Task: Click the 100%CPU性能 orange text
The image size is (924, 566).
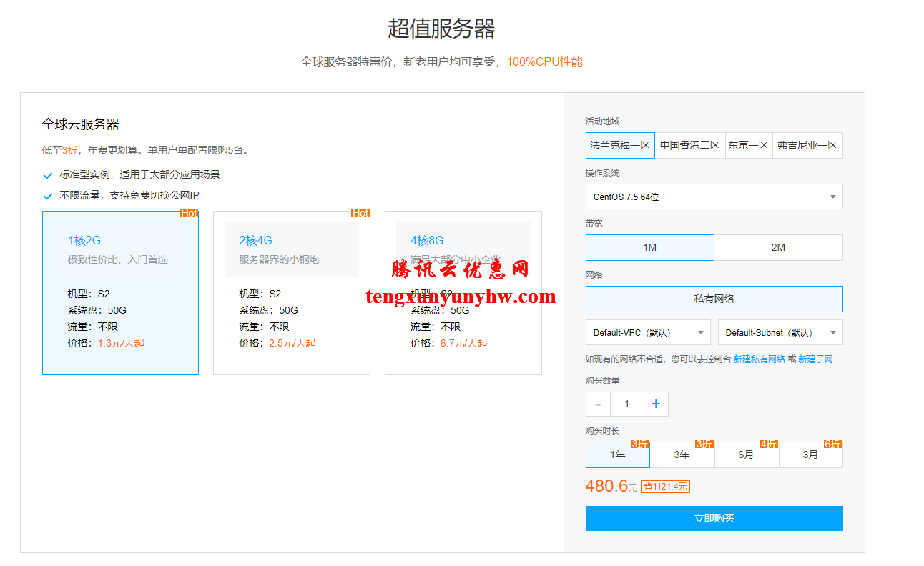Action: click(x=545, y=62)
